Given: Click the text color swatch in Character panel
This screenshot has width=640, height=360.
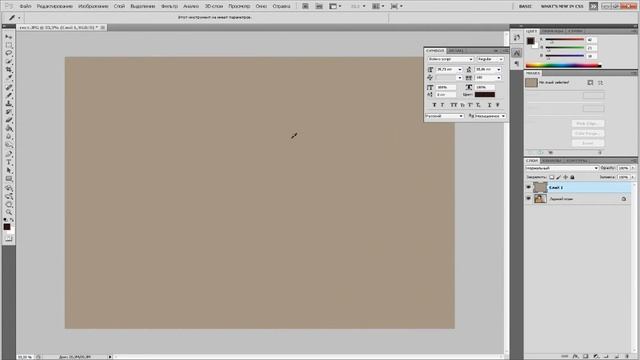Looking at the screenshot, I should [x=485, y=95].
